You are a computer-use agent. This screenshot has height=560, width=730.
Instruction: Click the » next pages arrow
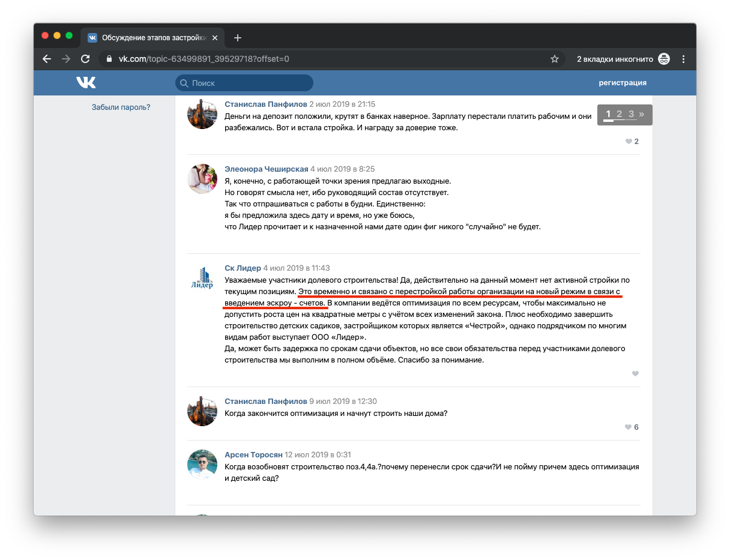[x=642, y=114]
